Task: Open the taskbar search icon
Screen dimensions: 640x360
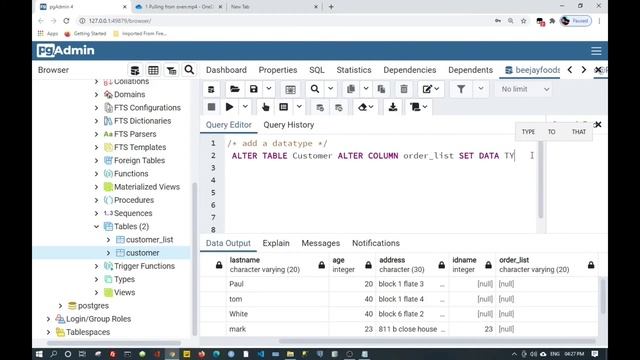Action: 53,354
